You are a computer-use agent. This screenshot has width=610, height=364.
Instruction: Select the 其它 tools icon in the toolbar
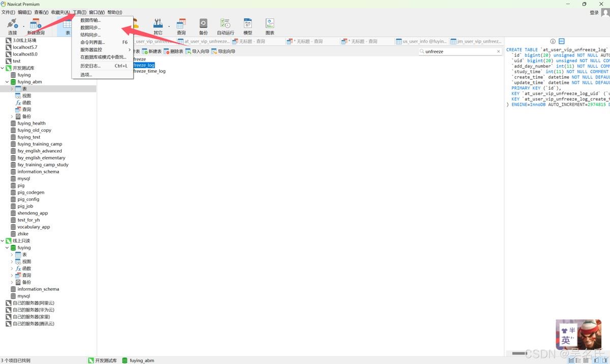(158, 26)
